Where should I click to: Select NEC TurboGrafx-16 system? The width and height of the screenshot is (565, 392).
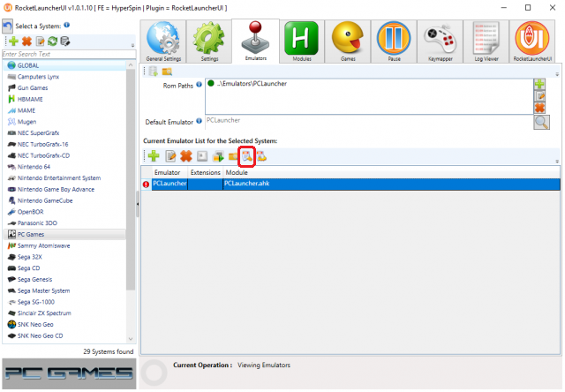[x=64, y=144]
